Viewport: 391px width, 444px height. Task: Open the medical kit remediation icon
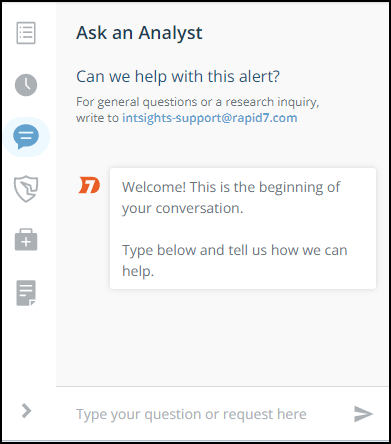tap(26, 240)
